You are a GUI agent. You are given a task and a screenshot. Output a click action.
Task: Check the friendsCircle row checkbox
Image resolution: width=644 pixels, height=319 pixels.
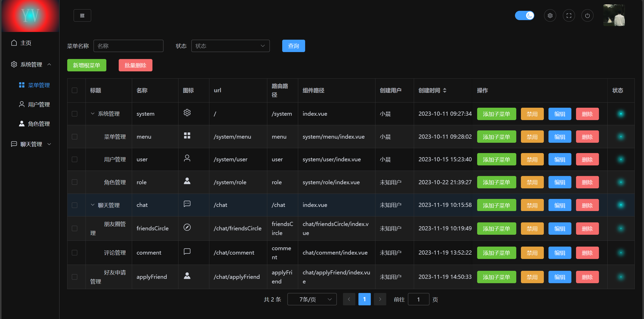click(74, 228)
